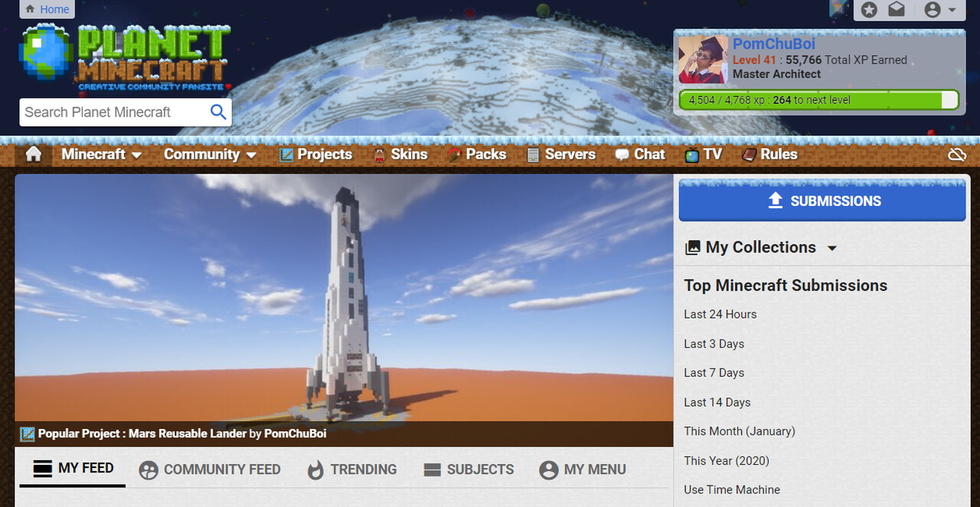The width and height of the screenshot is (980, 507).
Task: Switch to the TRENDING tab
Action: click(x=352, y=469)
